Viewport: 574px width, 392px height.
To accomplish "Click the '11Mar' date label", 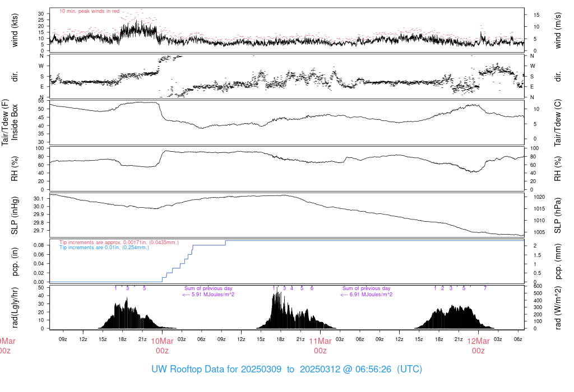I will point(320,341).
